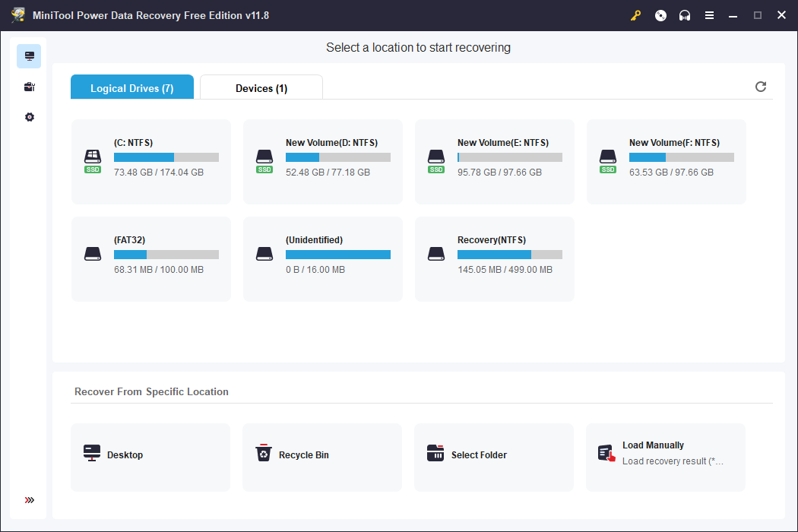Open Settings via the gear icon
This screenshot has height=532, width=798.
[x=29, y=117]
